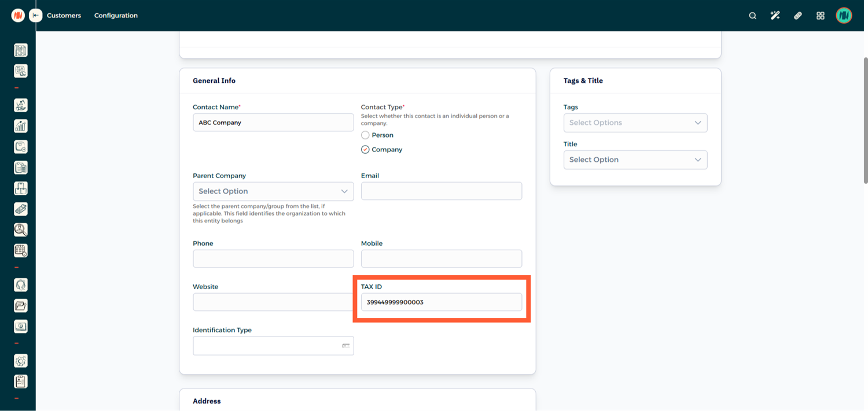Open the magic wand tool in header

pyautogui.click(x=775, y=16)
